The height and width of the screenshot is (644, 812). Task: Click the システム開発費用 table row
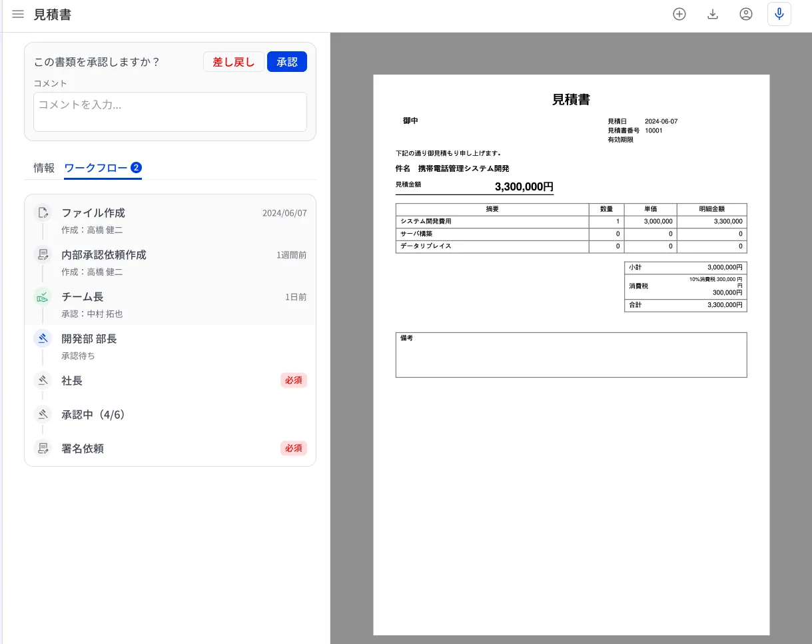click(571, 222)
